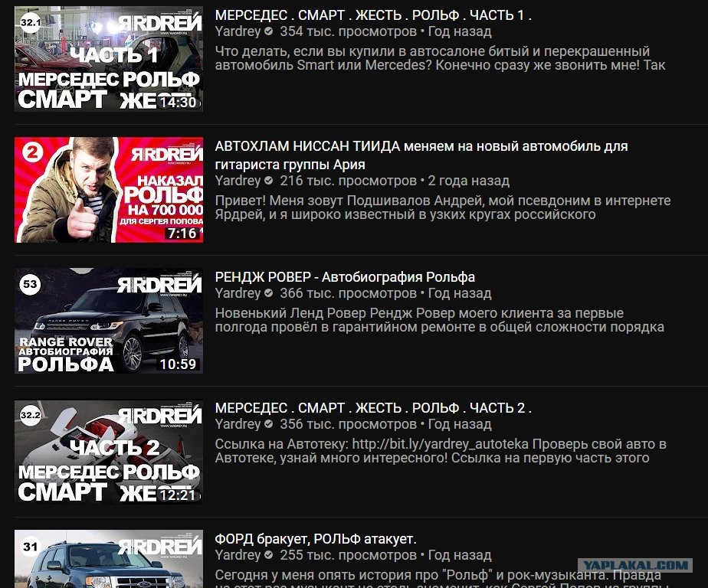This screenshot has width=708, height=588.
Task: Open Yardrey channel under the ФОРД video
Action: coord(238,556)
